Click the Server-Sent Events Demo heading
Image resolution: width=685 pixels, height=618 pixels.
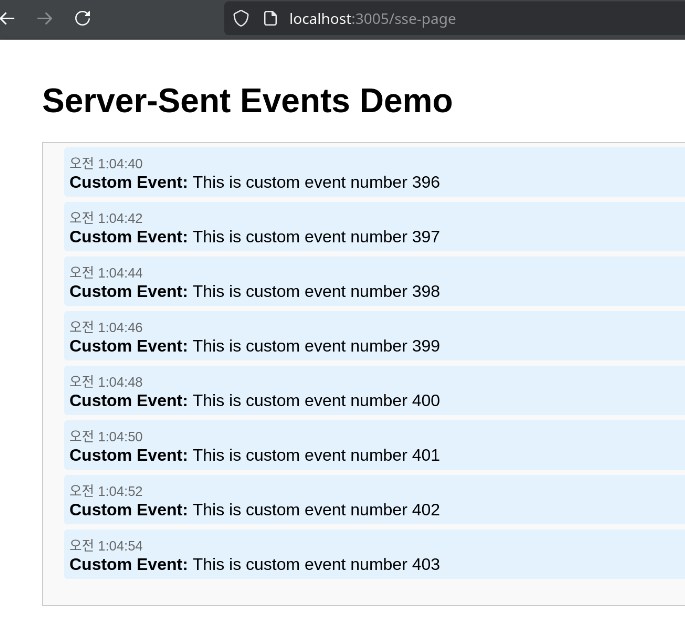coord(247,101)
